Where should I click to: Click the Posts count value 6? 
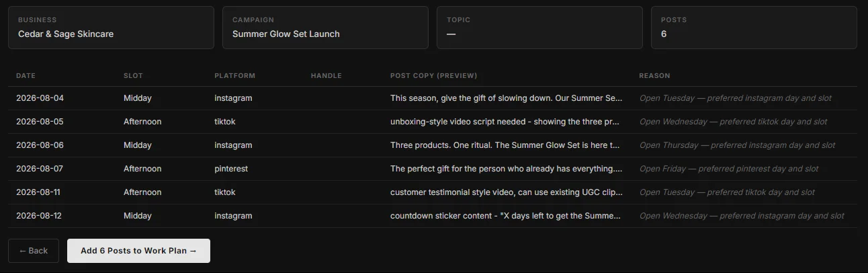[664, 34]
